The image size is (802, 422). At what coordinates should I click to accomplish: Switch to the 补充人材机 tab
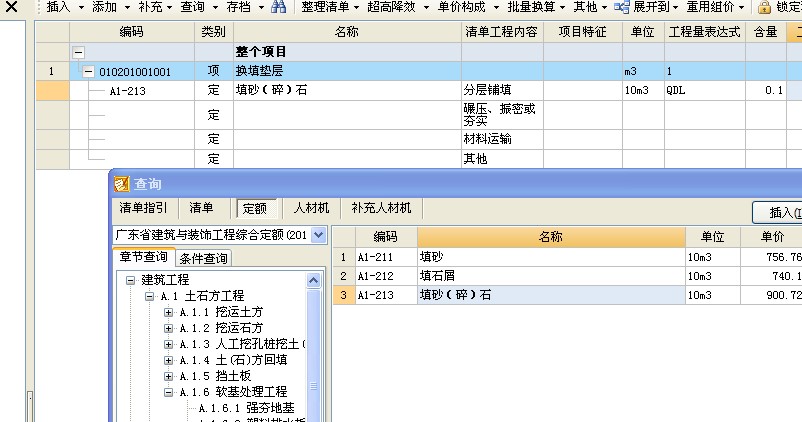point(381,208)
